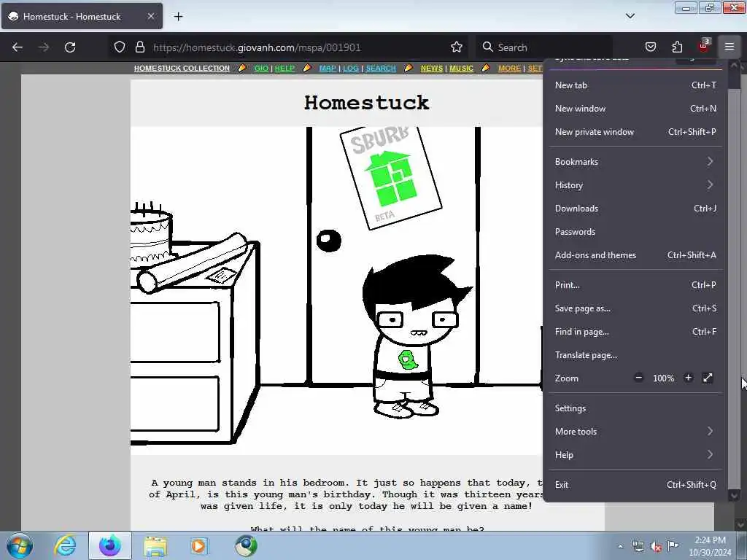Follow the GIO link
The image size is (747, 560).
(261, 68)
